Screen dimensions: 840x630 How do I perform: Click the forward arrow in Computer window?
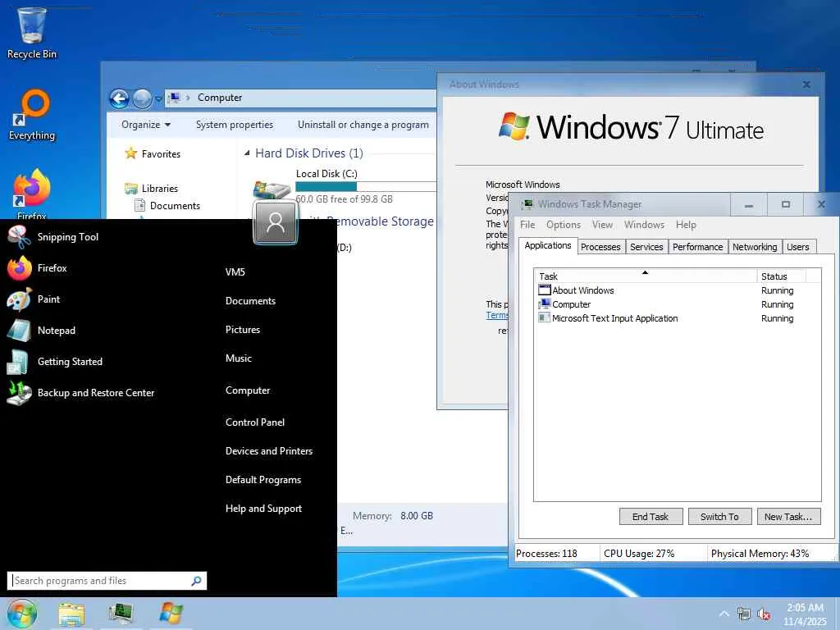(x=142, y=98)
